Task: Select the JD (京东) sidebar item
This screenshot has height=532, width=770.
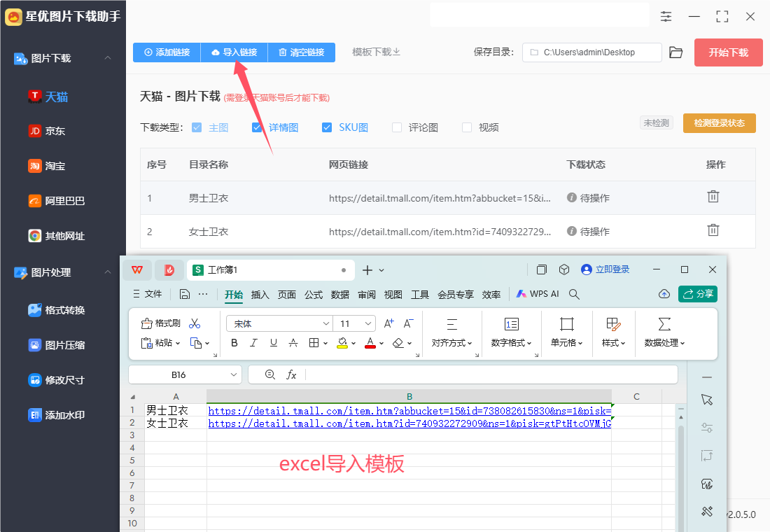Action: [x=47, y=131]
